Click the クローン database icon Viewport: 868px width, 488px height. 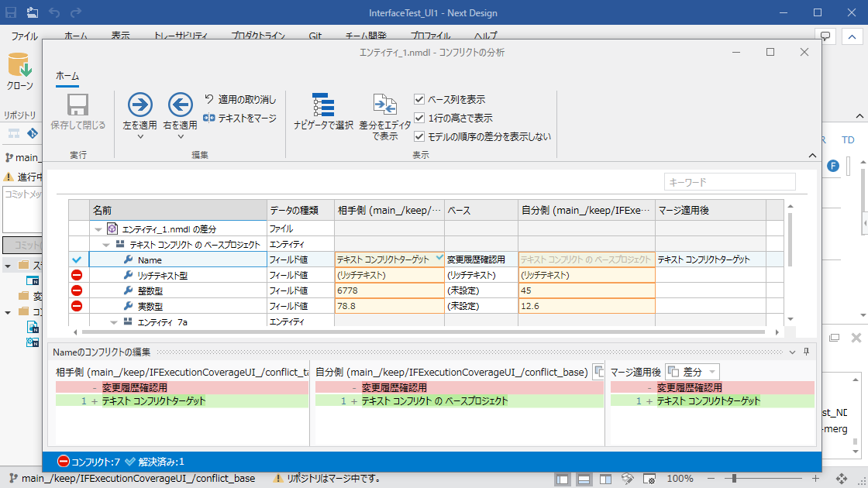19,65
